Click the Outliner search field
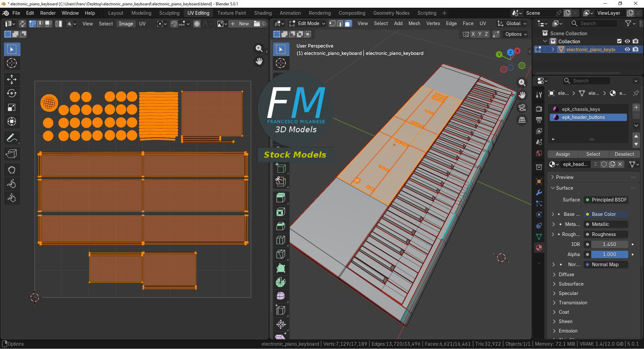This screenshot has width=644, height=349. point(594,23)
